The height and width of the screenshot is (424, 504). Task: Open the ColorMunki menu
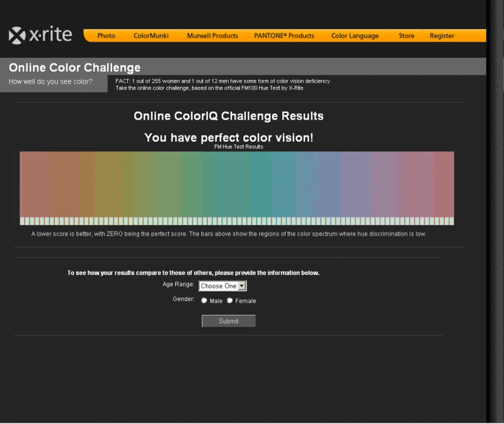pyautogui.click(x=151, y=36)
